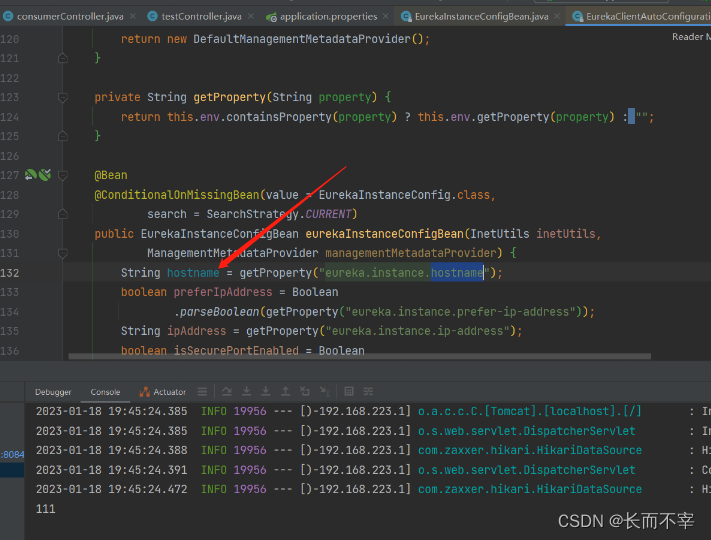Close the consumerController.java tab

tap(132, 16)
